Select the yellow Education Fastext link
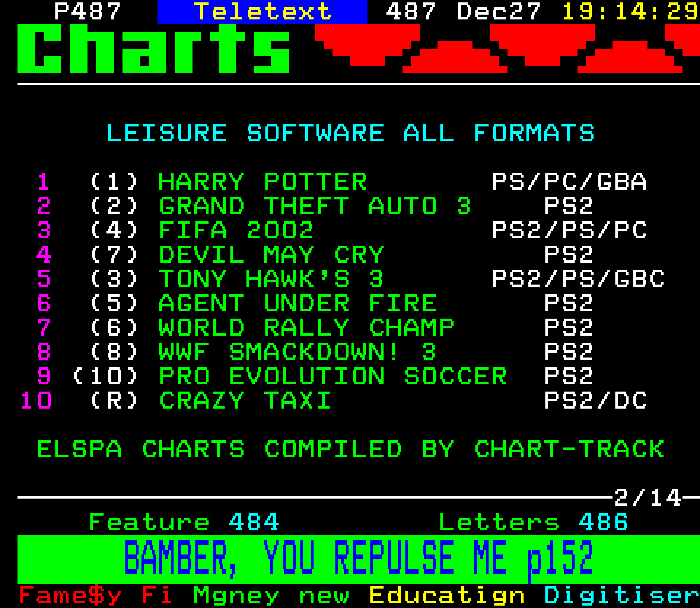The image size is (700, 608). (x=446, y=595)
